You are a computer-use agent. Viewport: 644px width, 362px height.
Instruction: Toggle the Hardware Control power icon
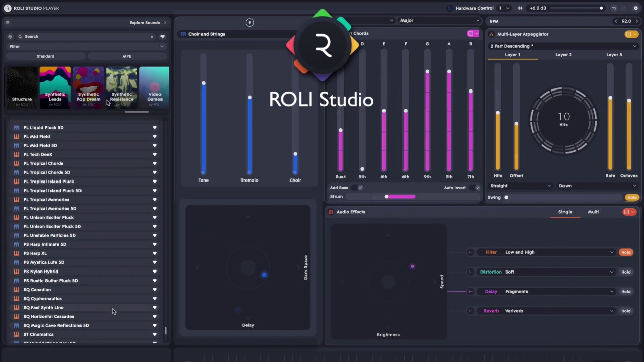pyautogui.click(x=450, y=8)
